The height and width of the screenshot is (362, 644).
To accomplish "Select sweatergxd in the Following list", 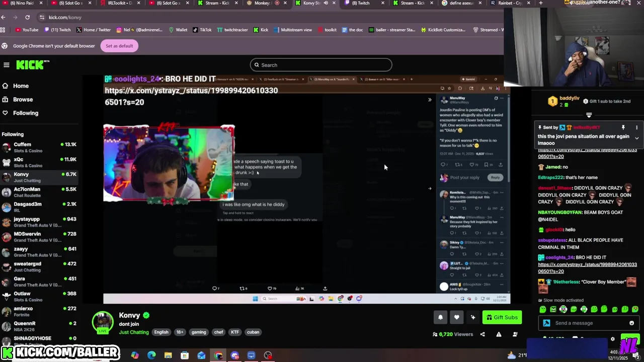I will tap(39, 267).
